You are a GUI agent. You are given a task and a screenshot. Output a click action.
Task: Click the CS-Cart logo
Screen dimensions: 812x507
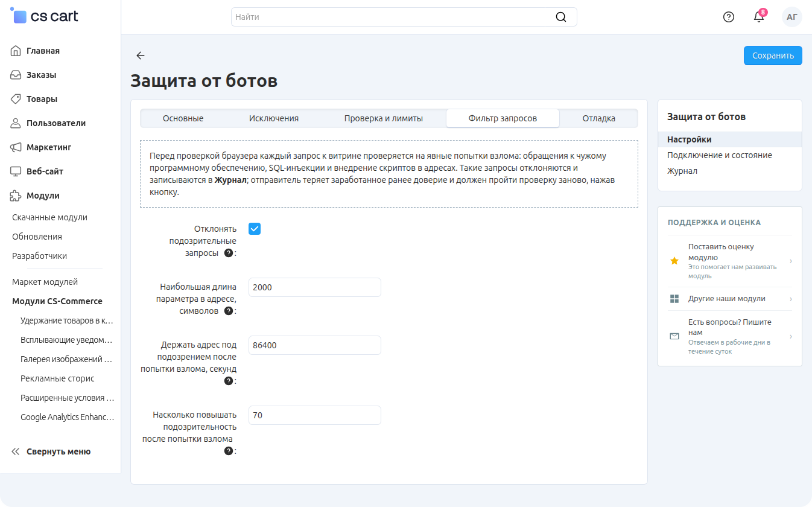click(x=45, y=16)
